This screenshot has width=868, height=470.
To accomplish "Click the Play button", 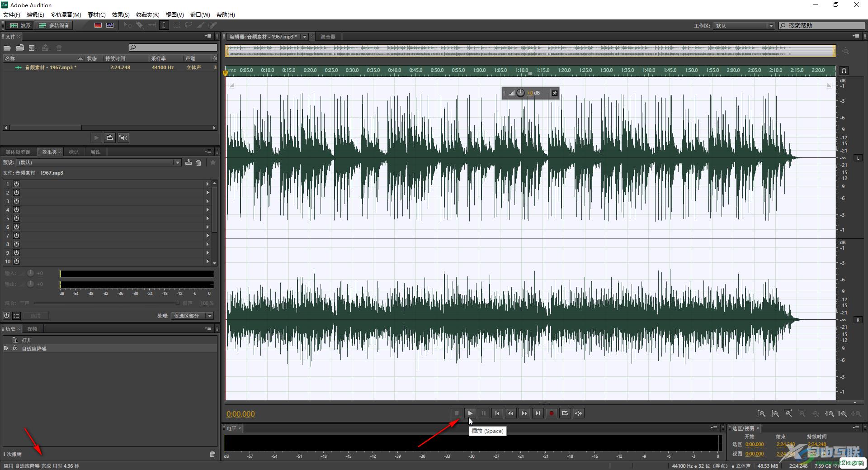I will [470, 413].
